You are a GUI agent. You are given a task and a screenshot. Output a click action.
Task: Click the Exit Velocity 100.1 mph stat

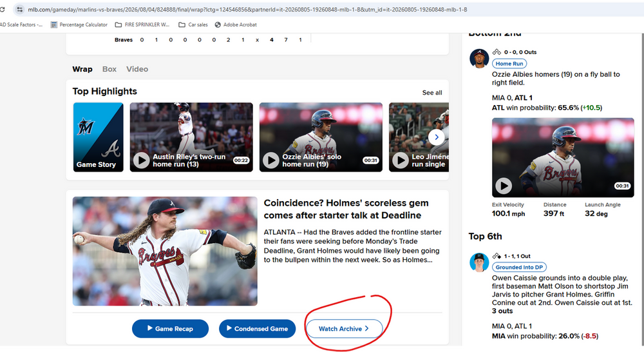point(509,210)
